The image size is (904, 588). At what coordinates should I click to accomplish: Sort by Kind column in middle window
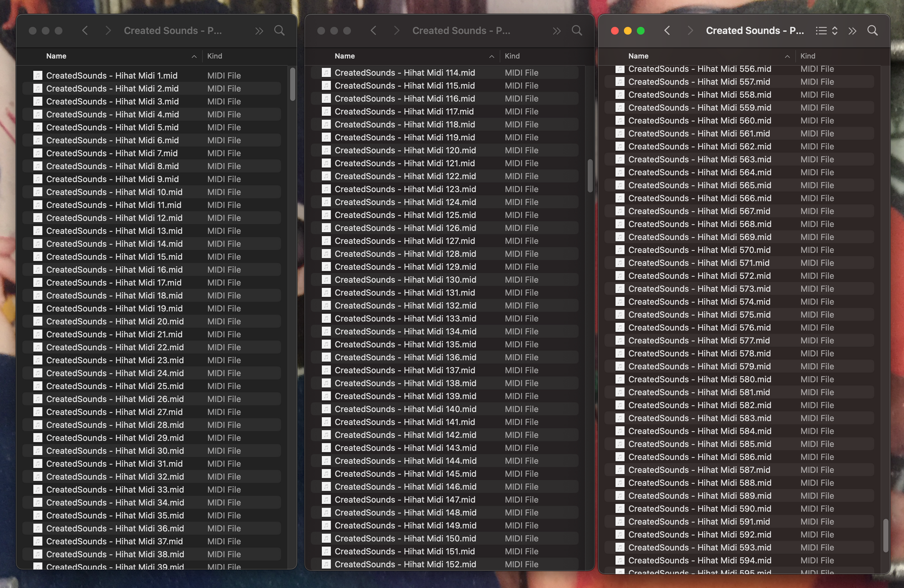pyautogui.click(x=512, y=56)
